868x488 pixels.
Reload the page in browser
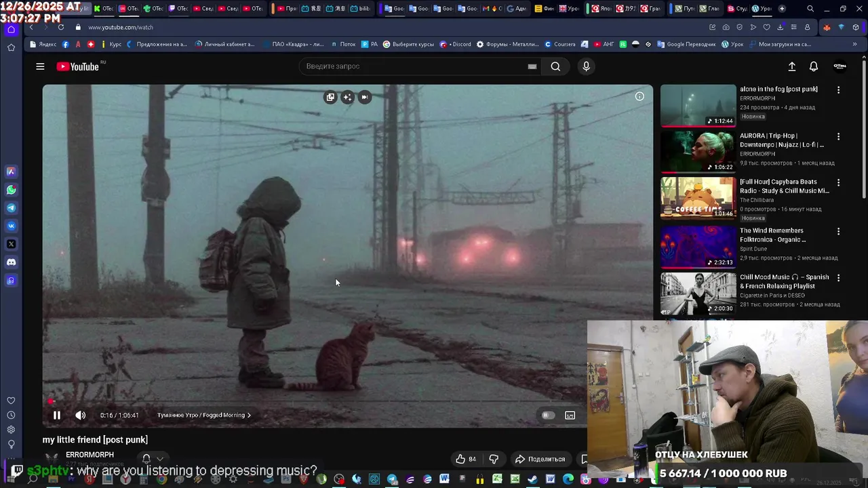point(61,27)
